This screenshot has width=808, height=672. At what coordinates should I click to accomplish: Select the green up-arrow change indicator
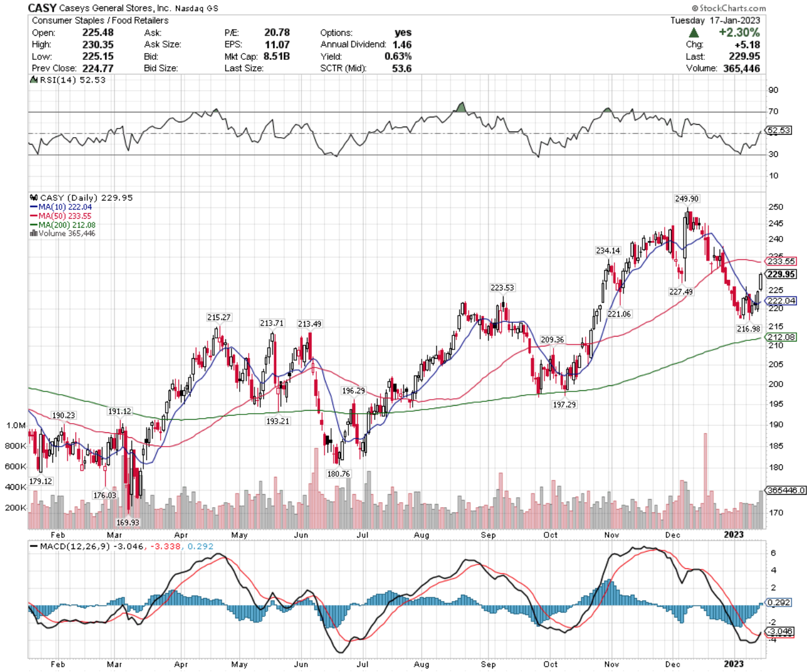point(695,33)
